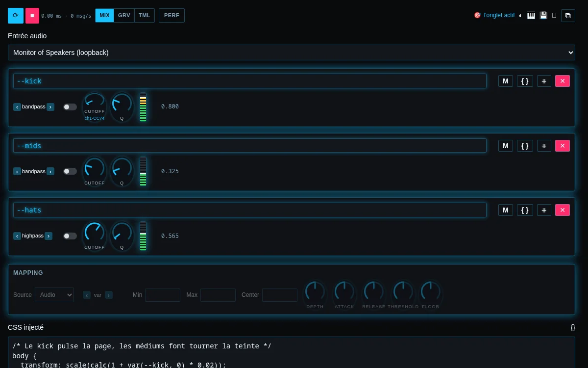Image resolution: width=588 pixels, height=368 pixels.
Task: Click the --mids variable name field
Action: [250, 146]
